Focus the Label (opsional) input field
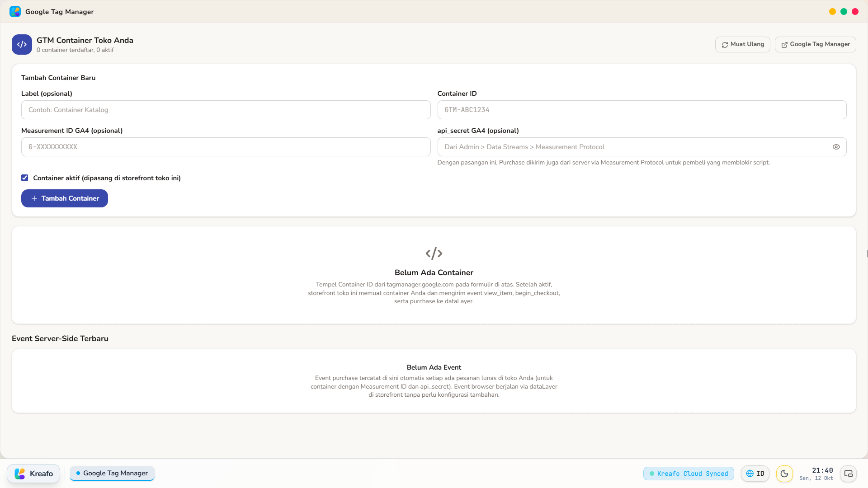This screenshot has height=488, width=868. pyautogui.click(x=226, y=110)
